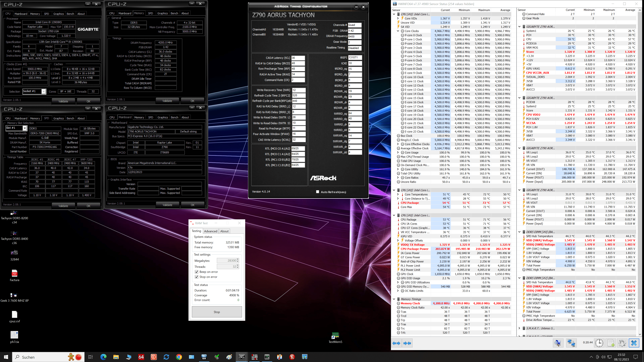Expand S.M.A.R.T.: Intenso sensor group
Viewport: 644px width, 362px height.
pyautogui.click(x=519, y=328)
